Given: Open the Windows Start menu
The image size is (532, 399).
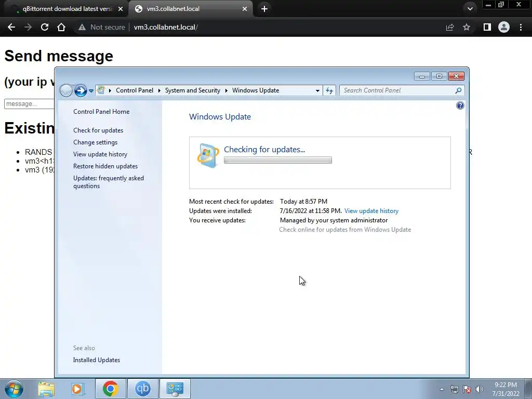Looking at the screenshot, I should (x=14, y=389).
